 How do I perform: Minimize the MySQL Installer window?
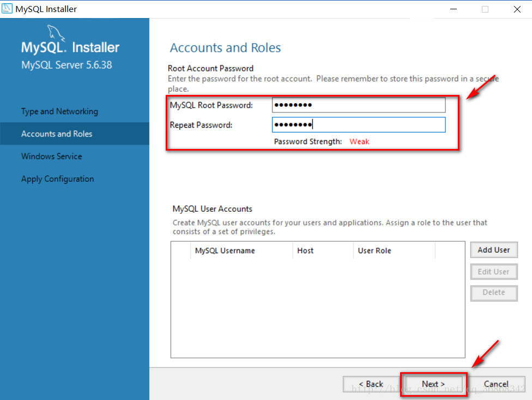tap(454, 9)
